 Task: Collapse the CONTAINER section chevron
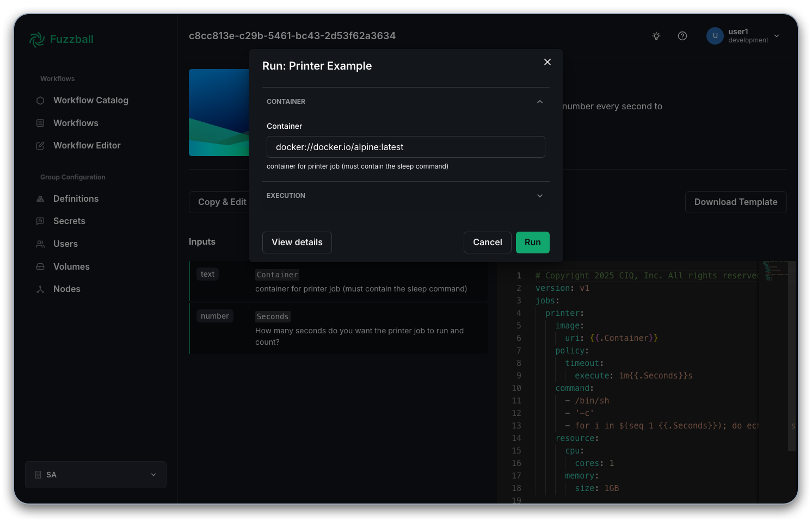[540, 102]
